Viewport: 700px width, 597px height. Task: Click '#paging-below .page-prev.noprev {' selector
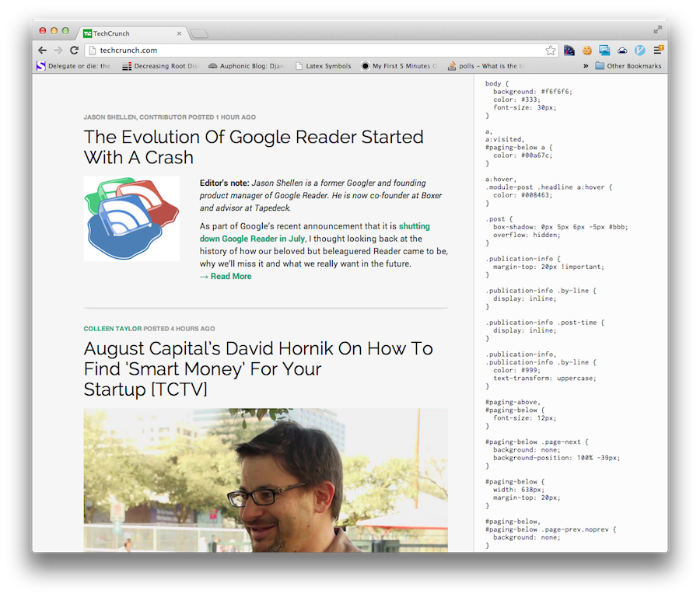pos(551,529)
